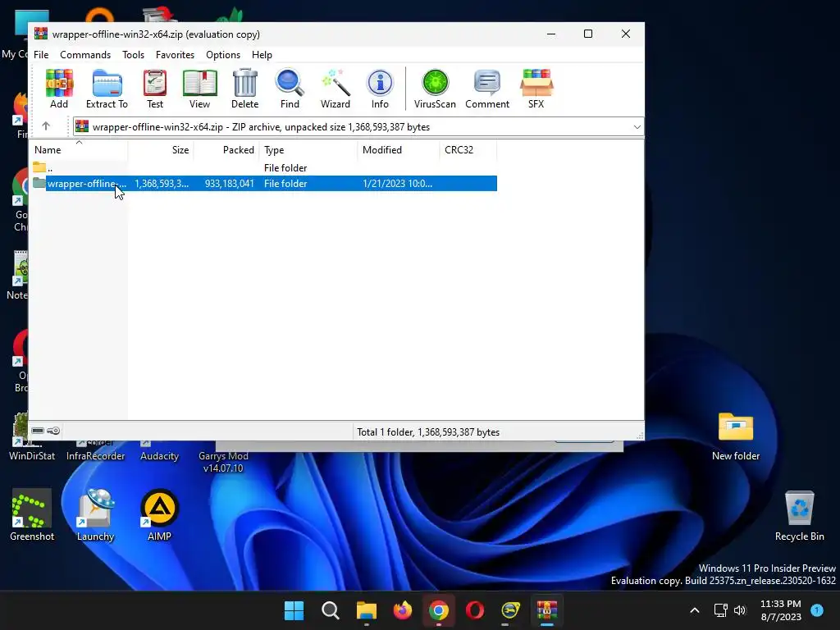Viewport: 840px width, 630px height.
Task: Open the Find magnifier tool
Action: (x=290, y=89)
